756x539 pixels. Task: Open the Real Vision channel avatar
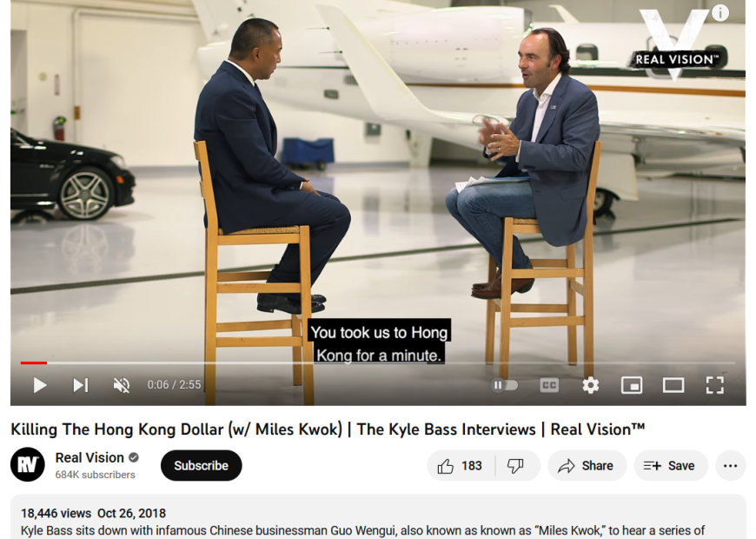tap(28, 465)
